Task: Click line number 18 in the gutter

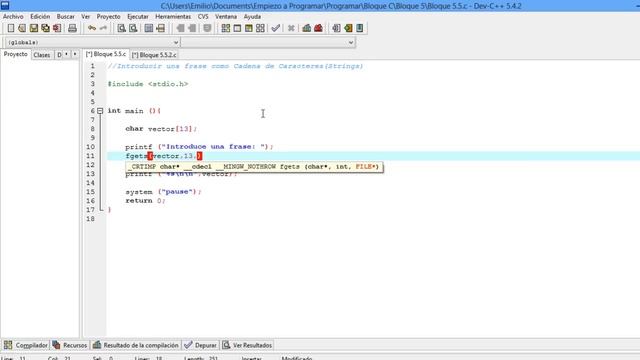Action: 90,219
